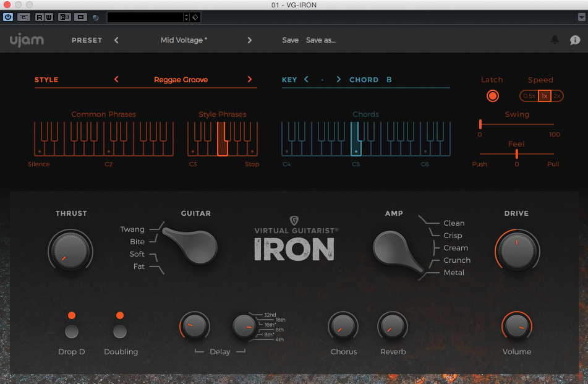Select the previous style
588x384 pixels.
click(x=116, y=79)
